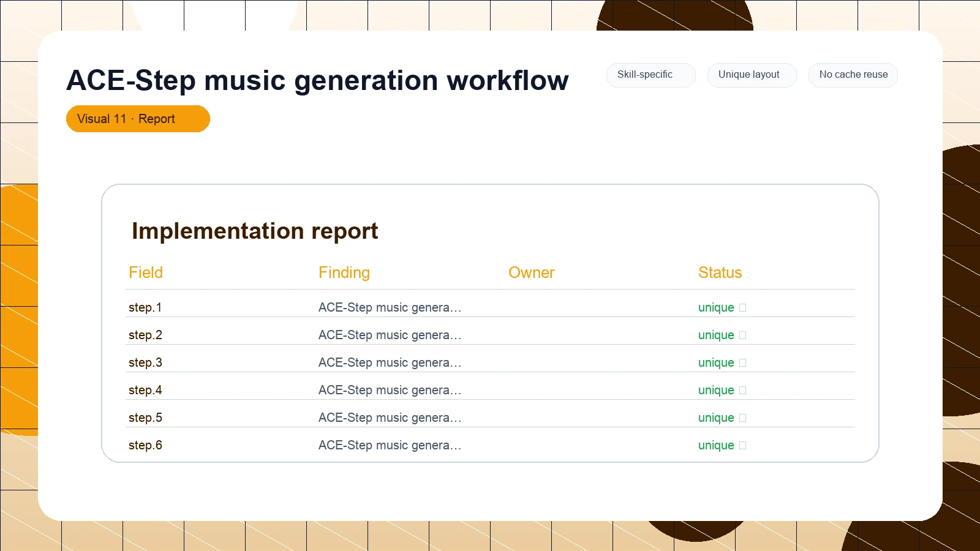Click the small box icon in step.3 status

743,363
